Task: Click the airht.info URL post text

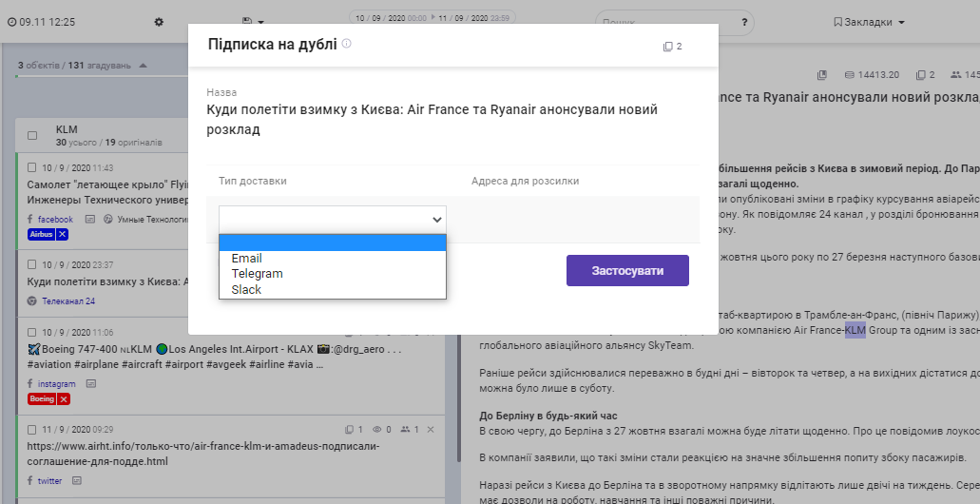Action: (x=203, y=454)
